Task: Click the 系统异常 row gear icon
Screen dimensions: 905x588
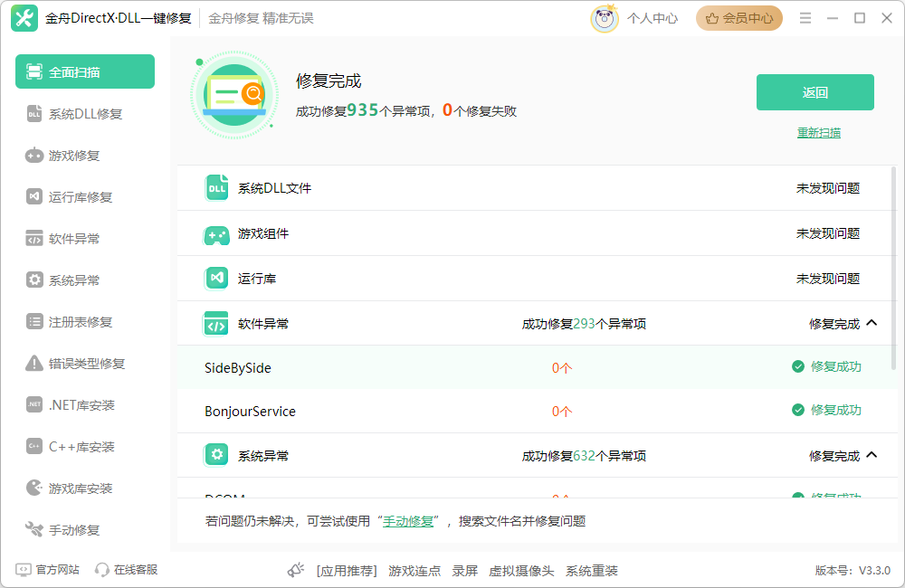Action: coord(216,455)
